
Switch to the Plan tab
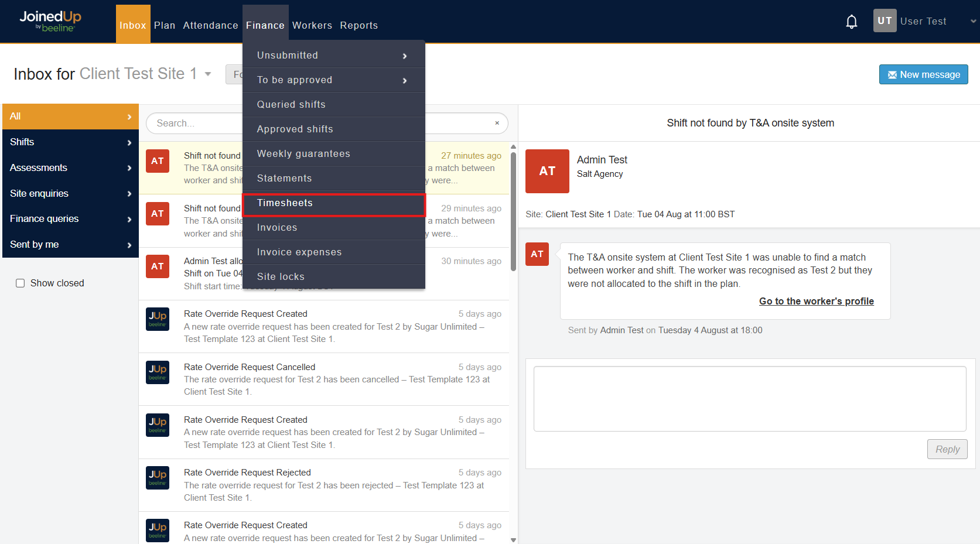165,25
